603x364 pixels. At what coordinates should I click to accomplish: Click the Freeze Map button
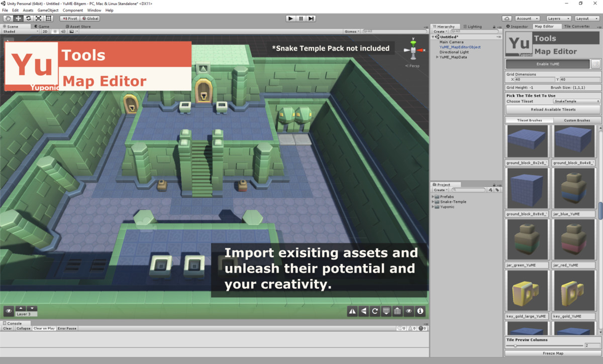click(x=553, y=353)
